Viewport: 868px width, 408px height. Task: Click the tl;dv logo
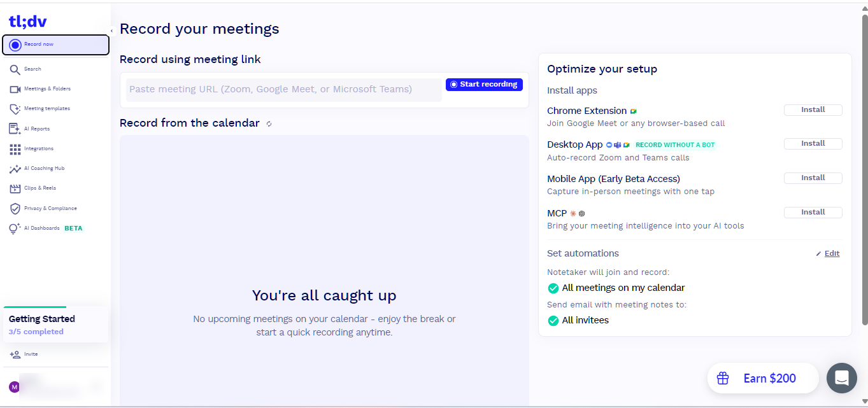27,21
